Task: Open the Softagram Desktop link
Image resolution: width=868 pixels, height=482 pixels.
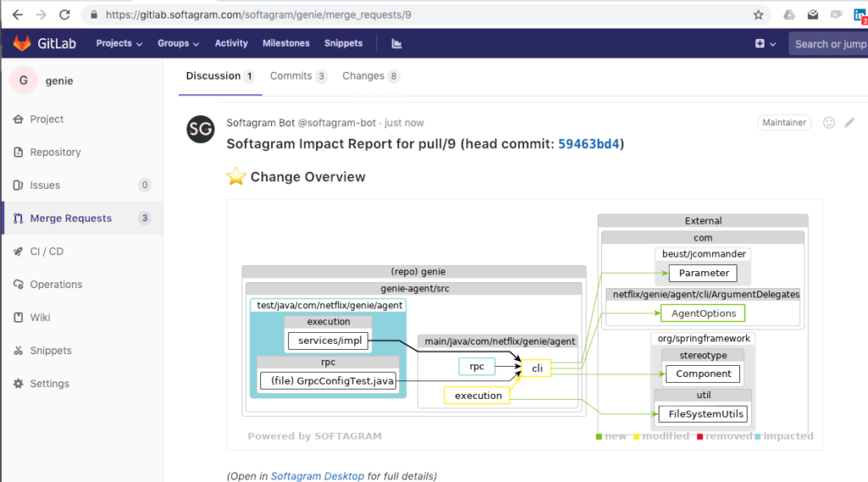Action: pos(317,476)
